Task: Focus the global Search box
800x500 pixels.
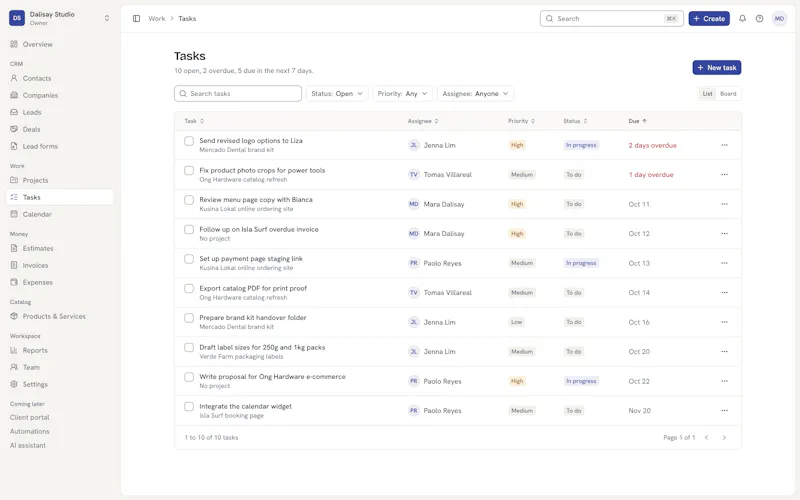Action: click(x=612, y=18)
